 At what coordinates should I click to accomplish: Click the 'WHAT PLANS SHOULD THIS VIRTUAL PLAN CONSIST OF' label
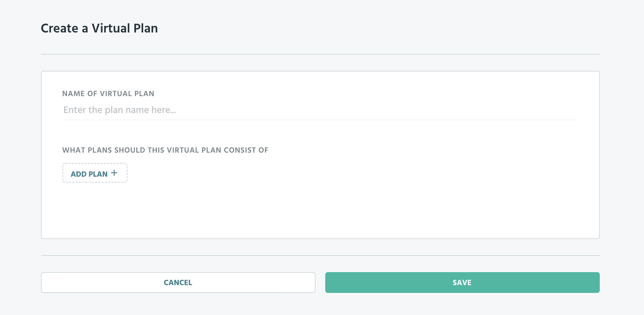point(165,150)
